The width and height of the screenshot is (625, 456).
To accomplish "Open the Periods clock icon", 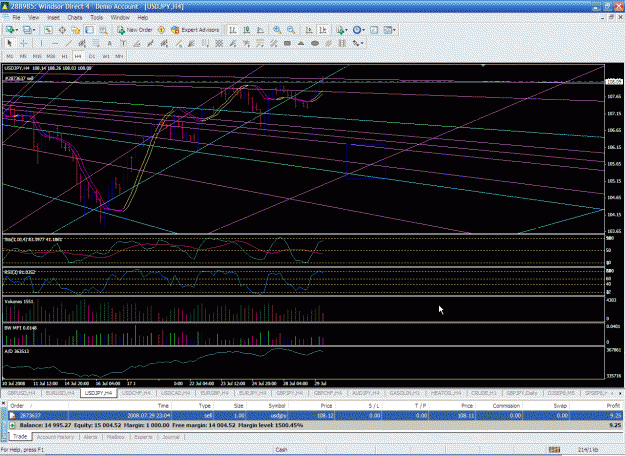I will 357,30.
